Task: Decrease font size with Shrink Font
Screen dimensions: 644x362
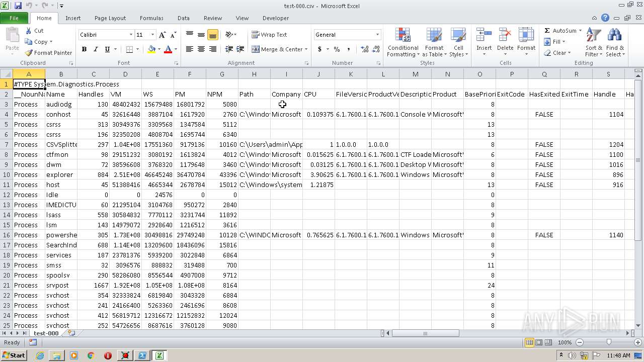Action: coord(173,35)
